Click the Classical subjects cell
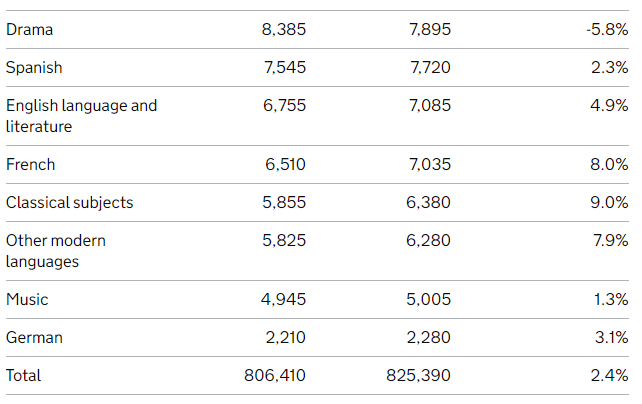 click(x=70, y=203)
